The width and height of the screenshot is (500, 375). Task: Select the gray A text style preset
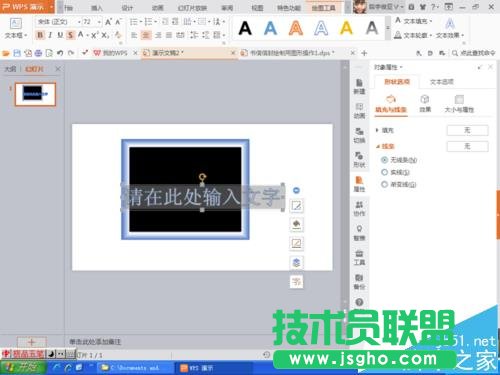click(372, 28)
